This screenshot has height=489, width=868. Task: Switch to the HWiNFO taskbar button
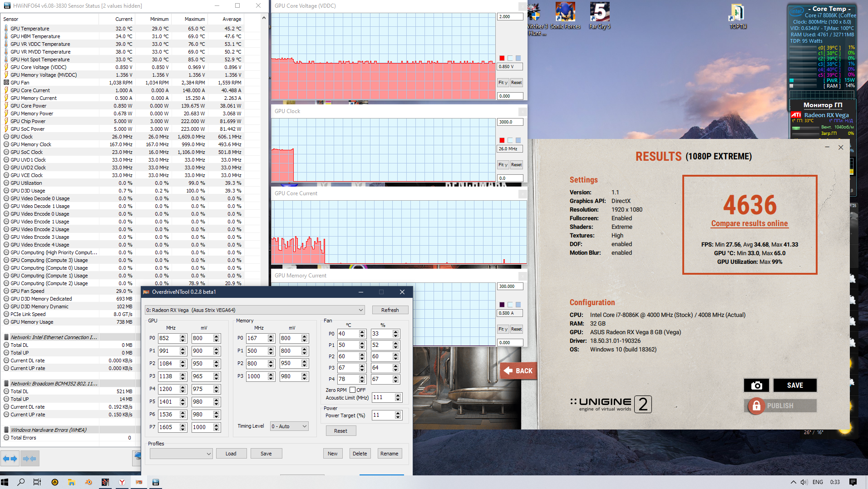(156, 482)
